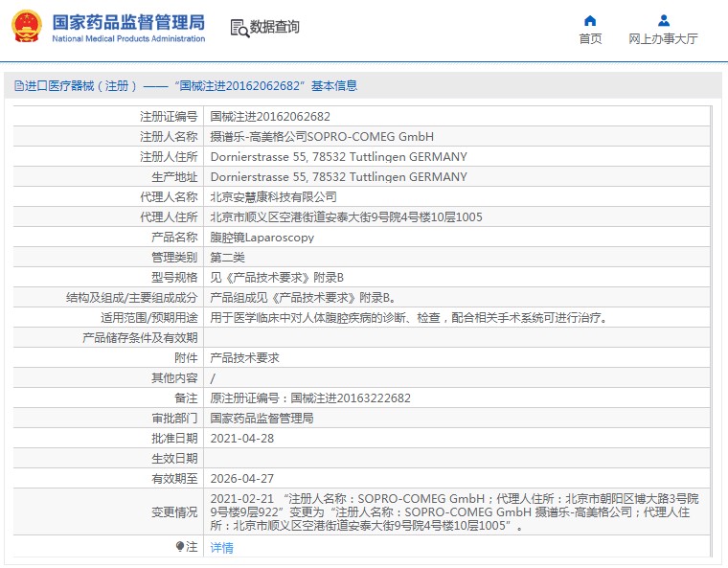Click the 注册人名称 row label
The width and height of the screenshot is (728, 568).
tap(169, 137)
